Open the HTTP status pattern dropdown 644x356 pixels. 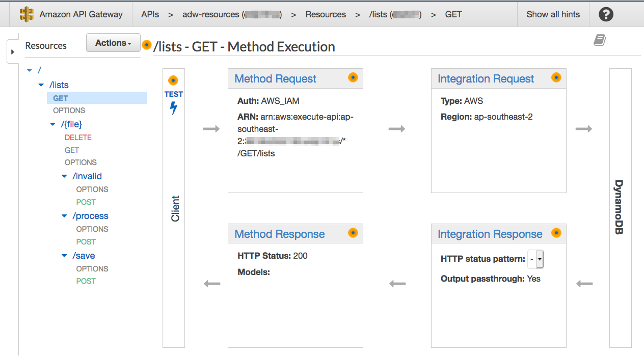[x=536, y=259]
